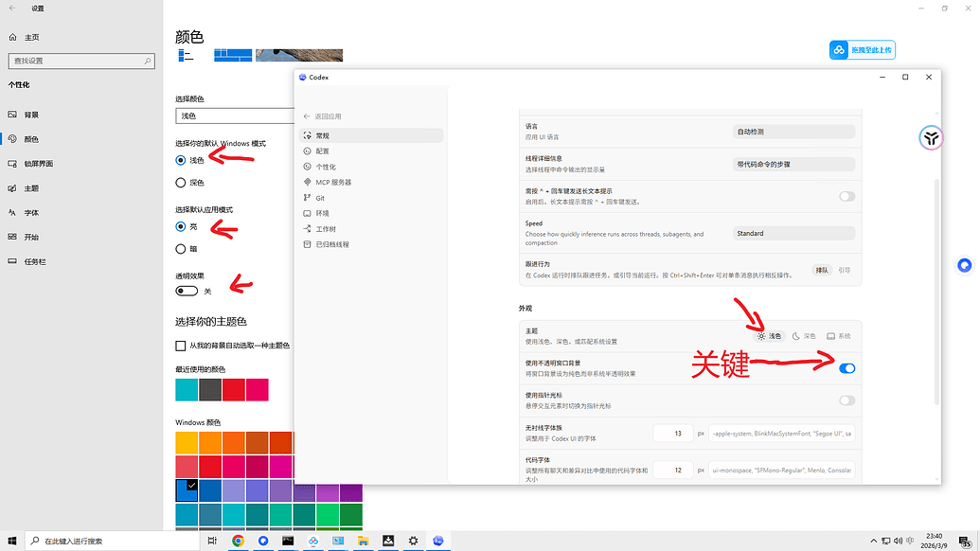This screenshot has width=980, height=551.
Task: Toggle the 透明效果 switch
Action: [187, 291]
